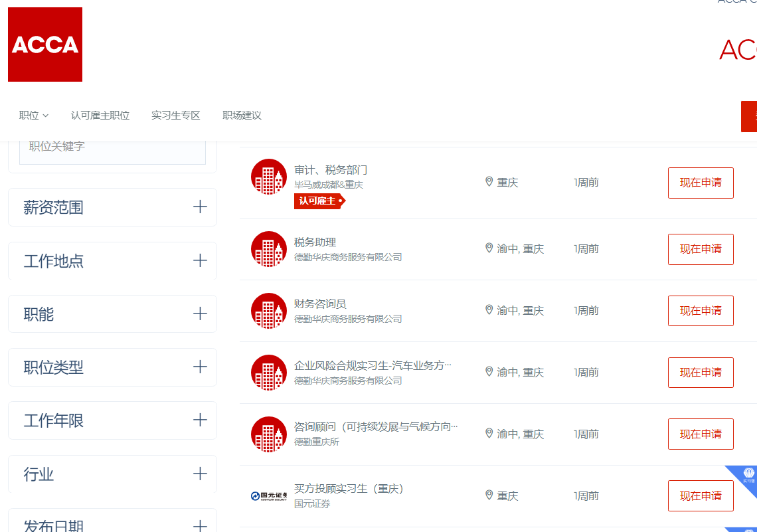Click 国元证券 company name text
Screen dimensions: 757x532
click(x=312, y=504)
